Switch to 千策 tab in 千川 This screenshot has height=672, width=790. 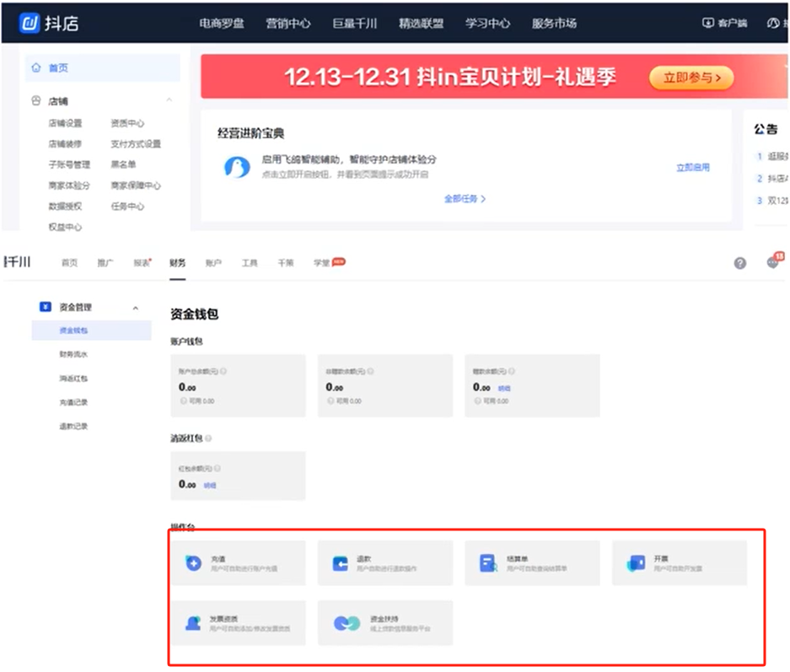286,262
